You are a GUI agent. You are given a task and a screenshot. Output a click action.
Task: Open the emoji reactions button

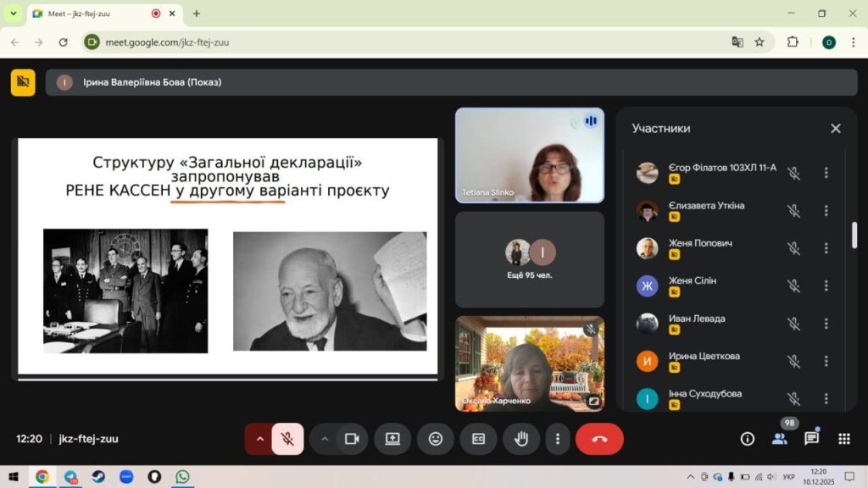click(436, 439)
